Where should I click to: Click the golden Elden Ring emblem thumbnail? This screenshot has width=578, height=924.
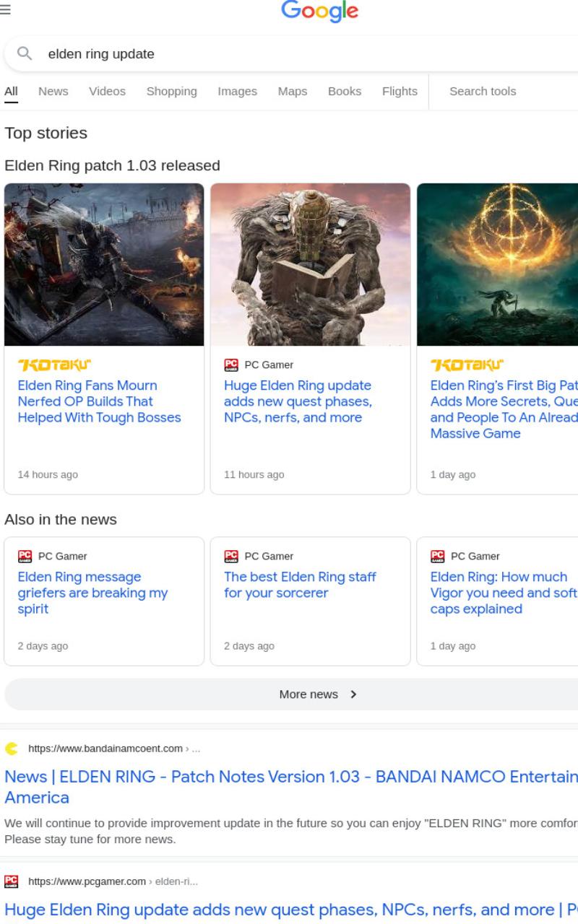[498, 264]
